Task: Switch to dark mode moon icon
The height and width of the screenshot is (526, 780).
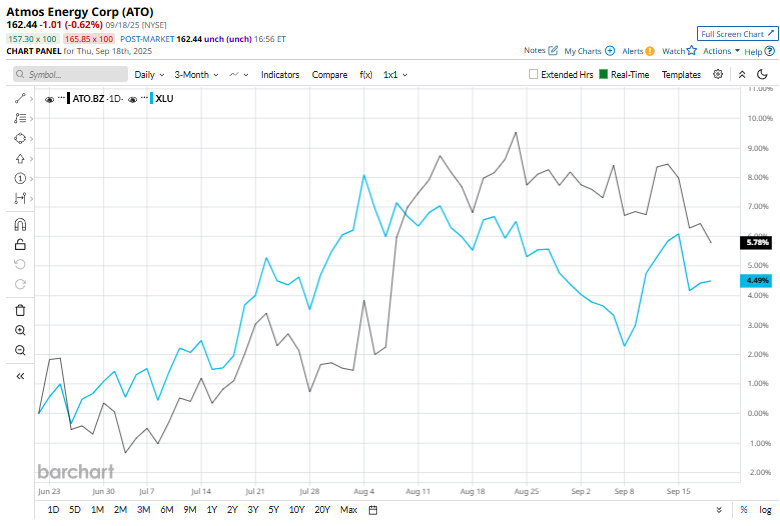Action: click(x=762, y=75)
